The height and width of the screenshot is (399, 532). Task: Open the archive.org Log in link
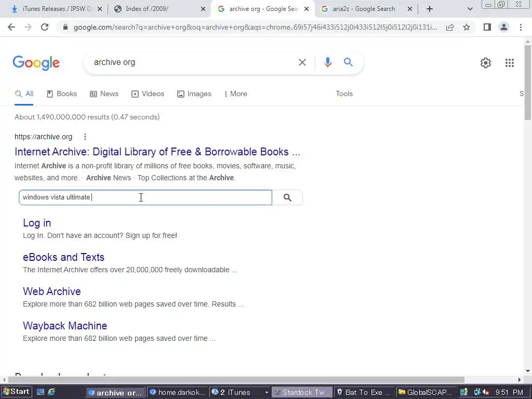(x=37, y=223)
